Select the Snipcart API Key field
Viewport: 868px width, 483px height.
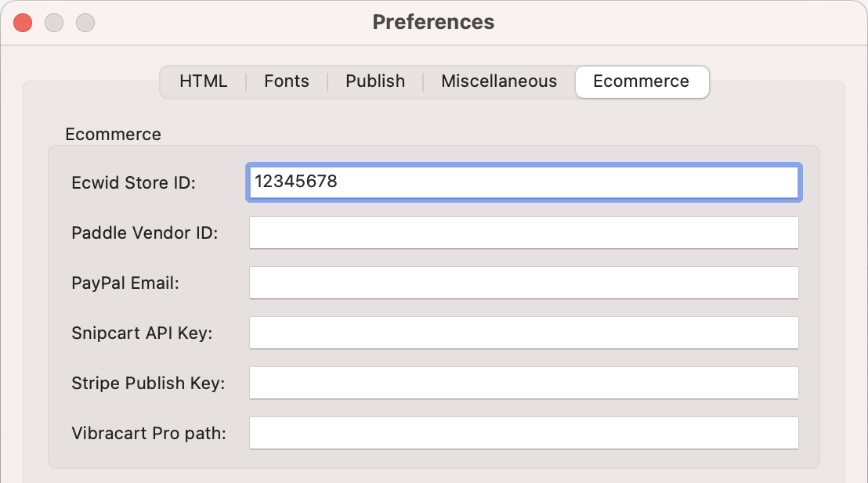[x=523, y=333]
